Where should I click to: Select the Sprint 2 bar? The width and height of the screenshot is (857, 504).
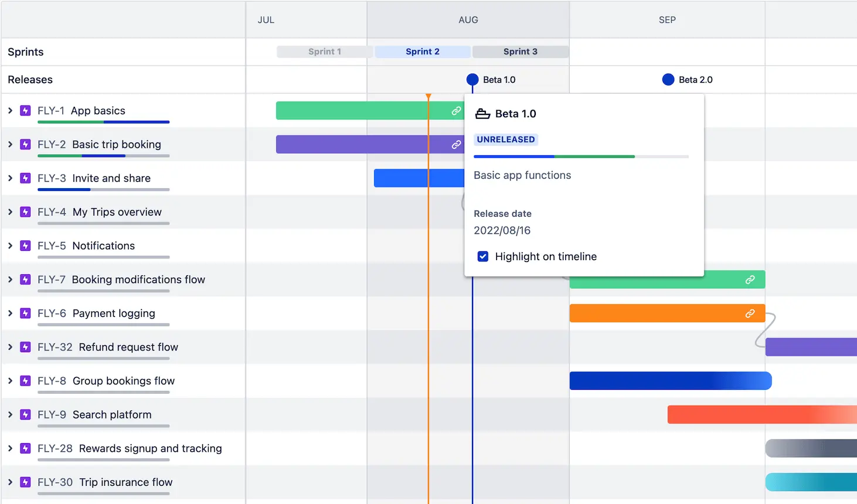[x=423, y=52]
